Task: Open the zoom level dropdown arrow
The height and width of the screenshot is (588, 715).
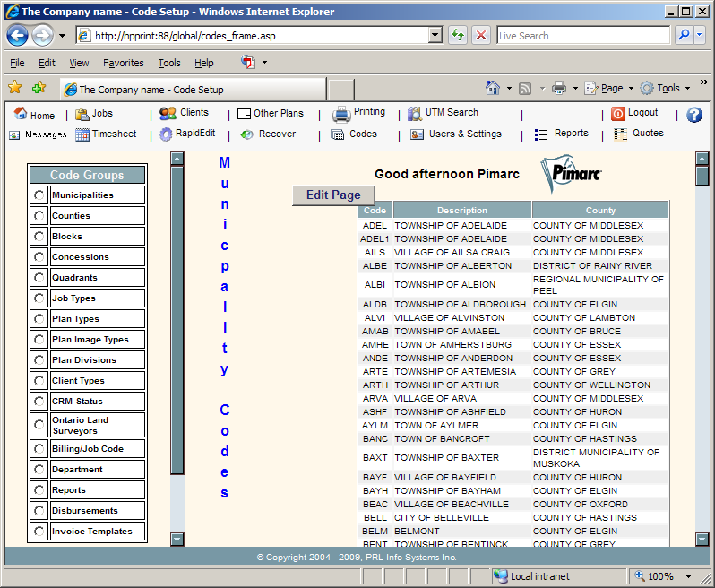Action: (x=688, y=576)
